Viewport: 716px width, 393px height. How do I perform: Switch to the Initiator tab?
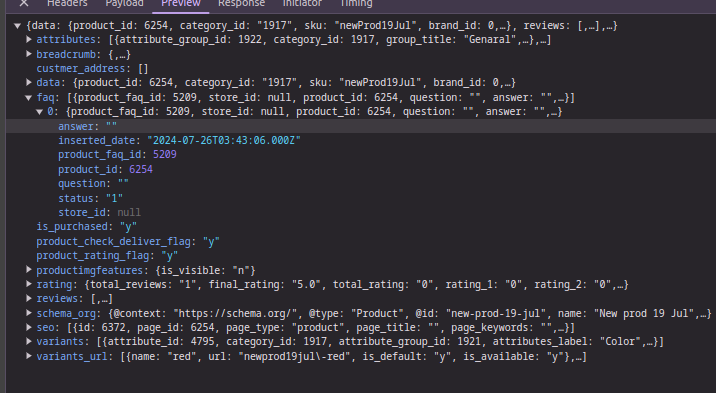tap(302, 3)
